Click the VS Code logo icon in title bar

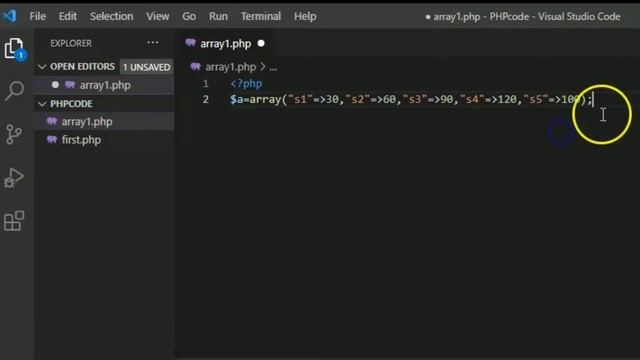coord(9,16)
